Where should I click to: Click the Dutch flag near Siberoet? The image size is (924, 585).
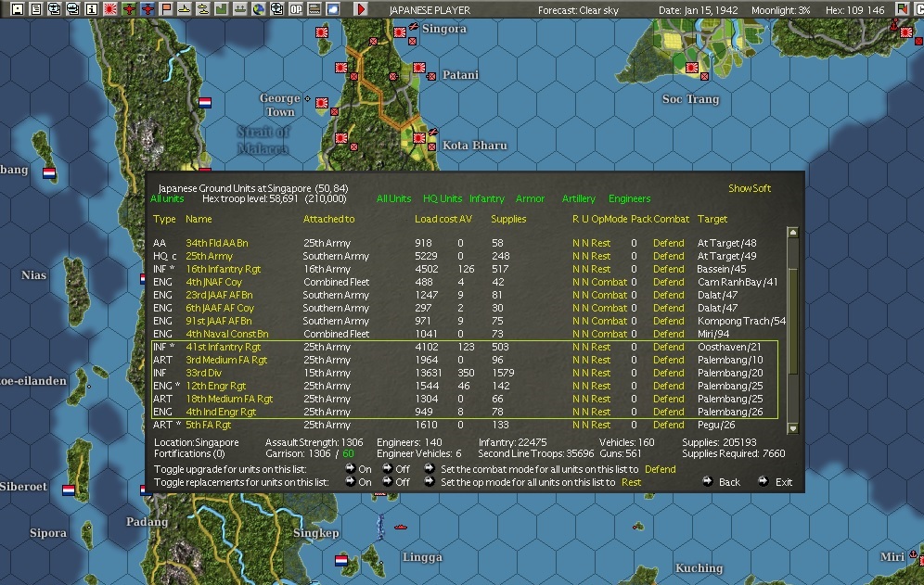(x=69, y=490)
